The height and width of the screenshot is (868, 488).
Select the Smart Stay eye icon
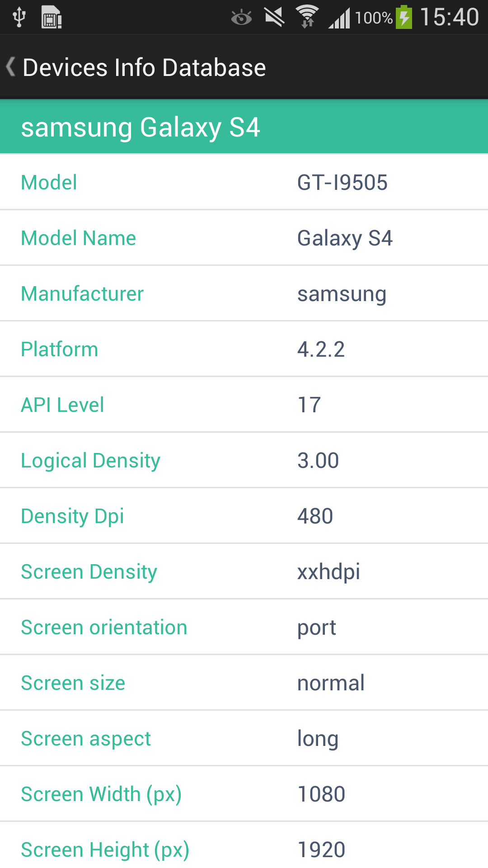(242, 17)
